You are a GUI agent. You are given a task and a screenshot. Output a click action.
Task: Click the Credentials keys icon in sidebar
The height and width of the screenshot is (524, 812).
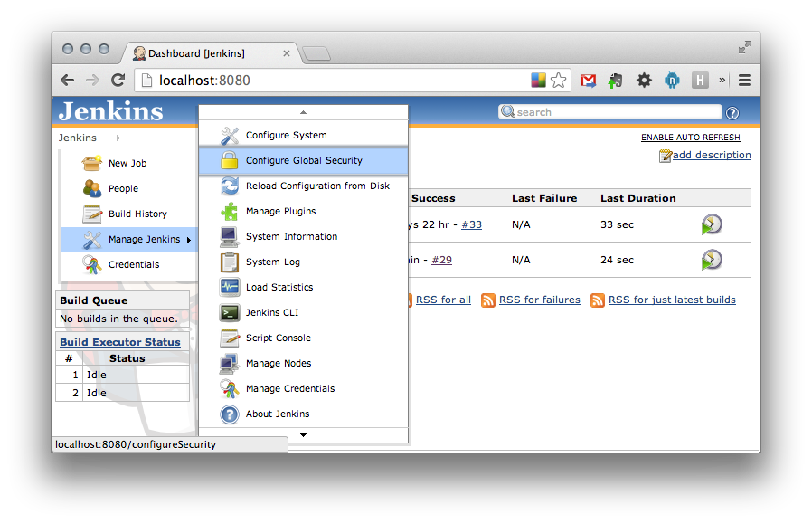tap(92, 265)
